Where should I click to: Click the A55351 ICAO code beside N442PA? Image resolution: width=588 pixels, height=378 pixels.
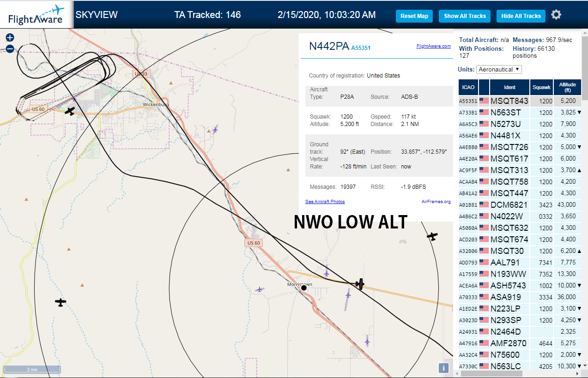tap(361, 48)
